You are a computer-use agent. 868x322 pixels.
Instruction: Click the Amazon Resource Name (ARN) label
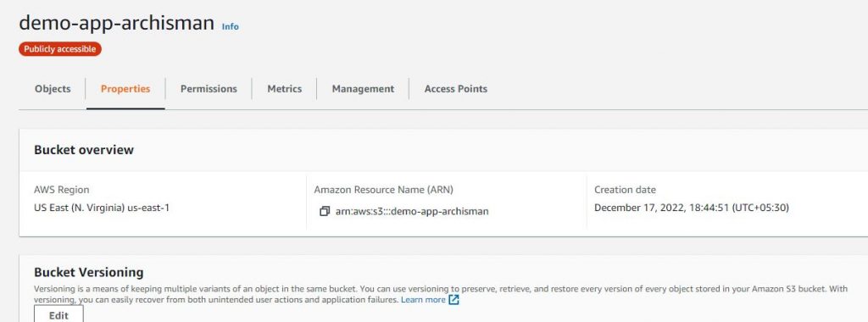[x=384, y=190]
